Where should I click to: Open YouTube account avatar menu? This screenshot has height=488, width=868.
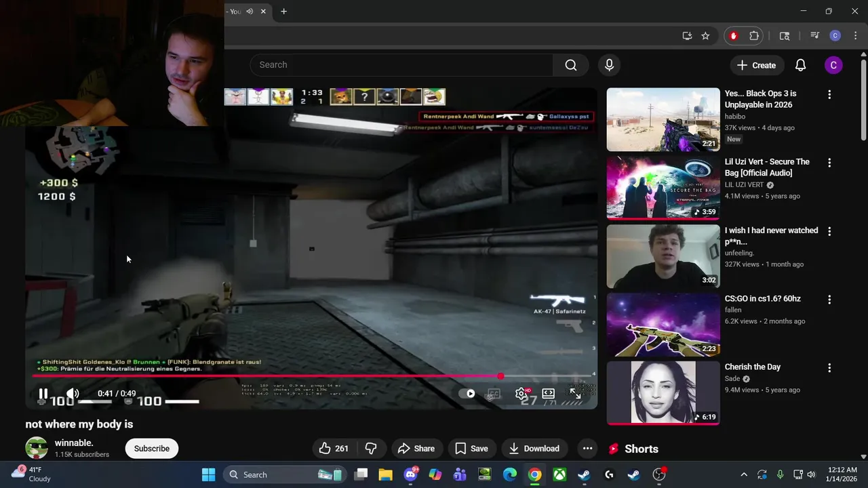coord(833,65)
